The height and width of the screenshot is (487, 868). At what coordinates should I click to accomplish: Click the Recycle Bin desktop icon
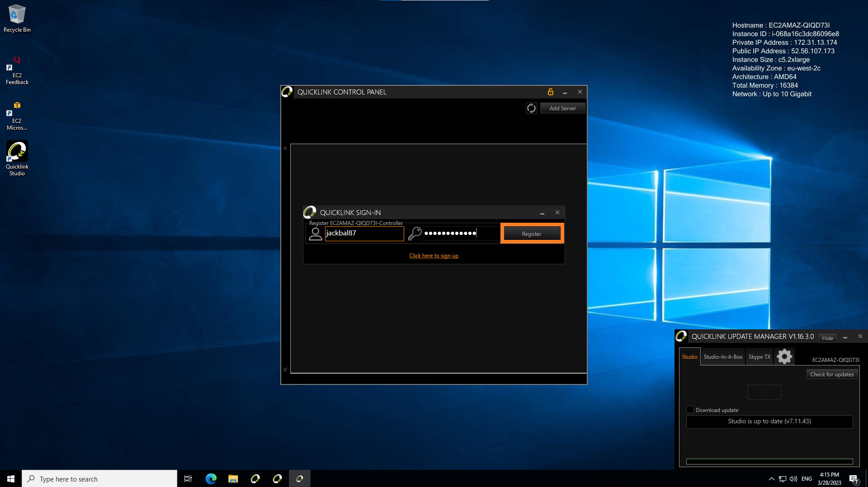coord(17,19)
